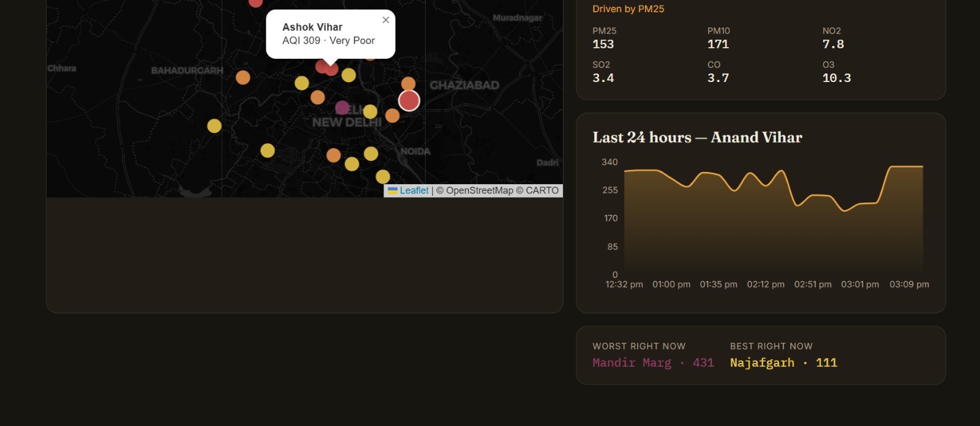Close the Ashok Vihar popup
Screen dimensions: 980x426
pyautogui.click(x=386, y=20)
